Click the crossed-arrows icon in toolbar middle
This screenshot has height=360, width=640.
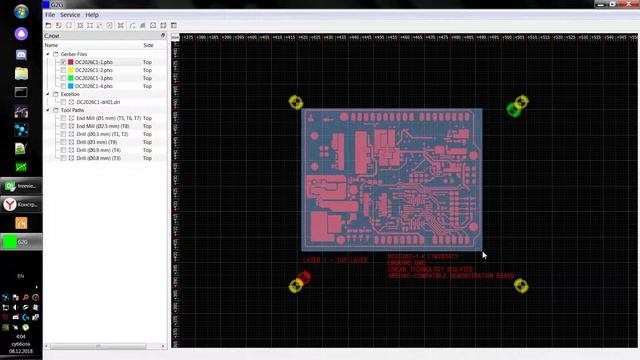pos(121,25)
